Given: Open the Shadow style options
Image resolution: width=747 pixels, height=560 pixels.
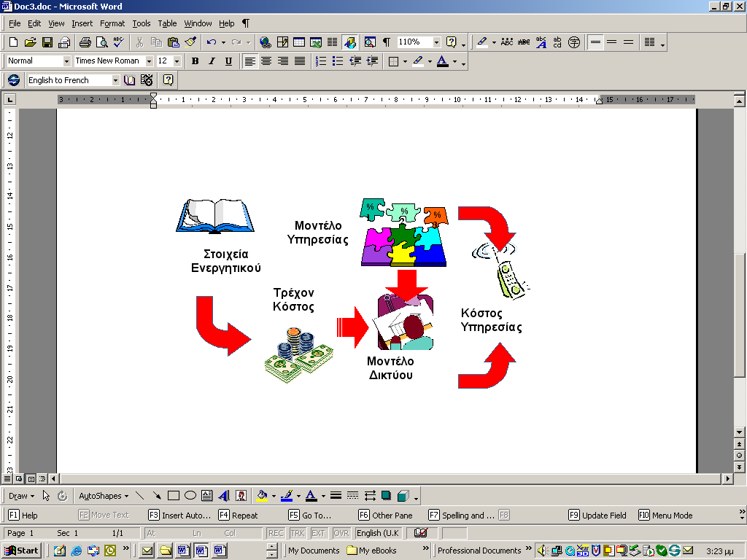Looking at the screenshot, I should 387,496.
